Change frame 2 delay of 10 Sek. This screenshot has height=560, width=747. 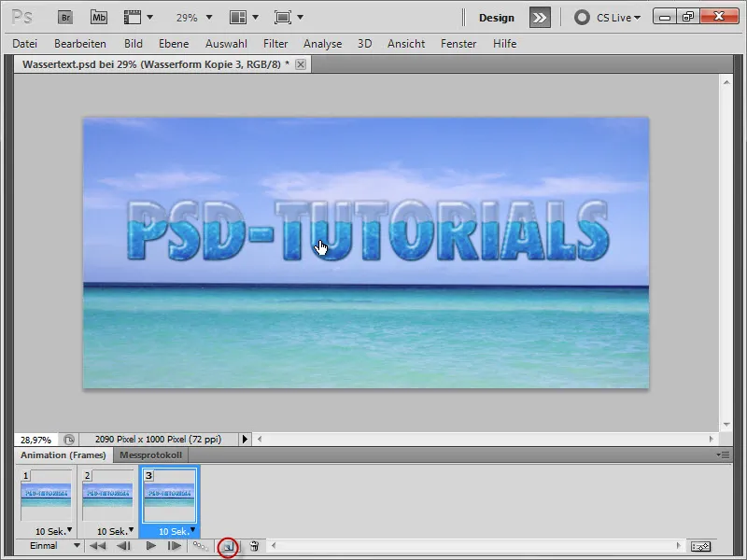115,531
